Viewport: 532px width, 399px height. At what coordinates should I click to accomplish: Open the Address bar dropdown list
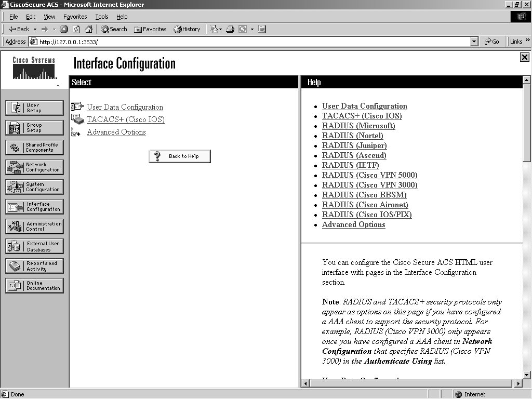(474, 42)
